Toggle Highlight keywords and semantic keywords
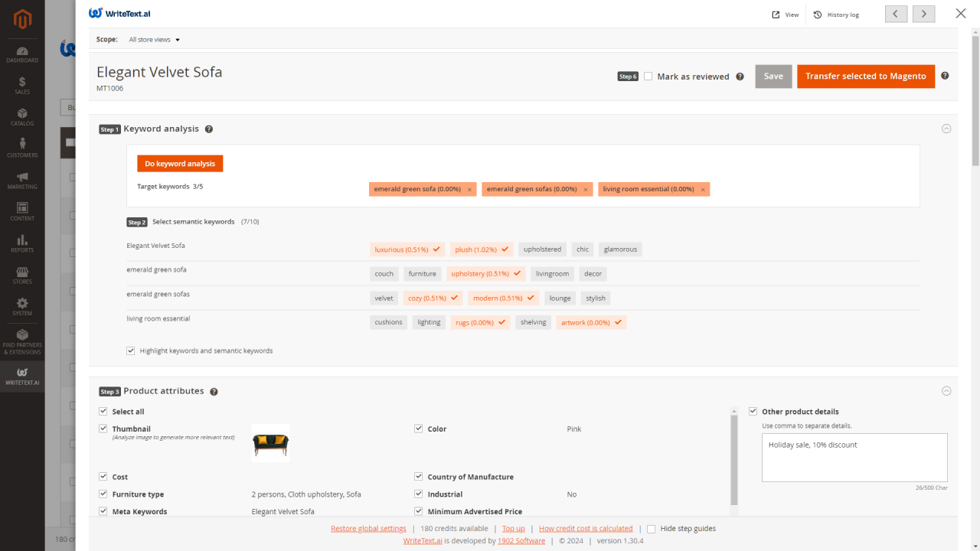The image size is (980, 551). click(x=131, y=350)
